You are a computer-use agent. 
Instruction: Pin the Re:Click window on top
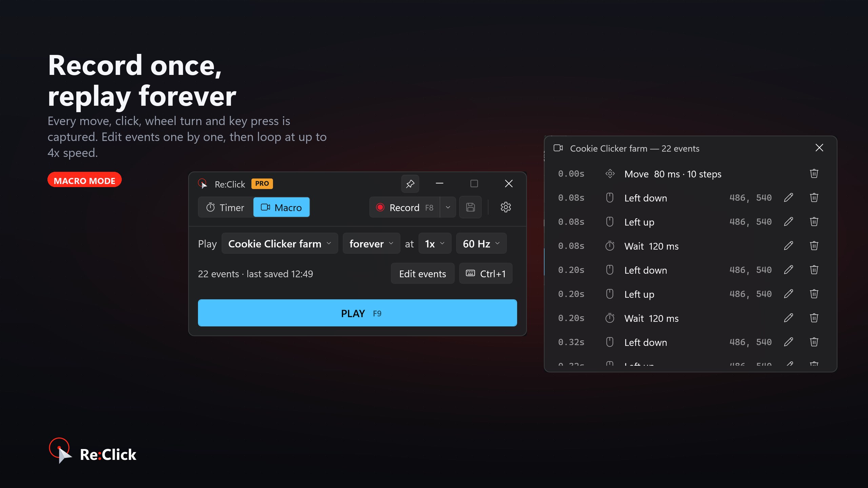point(410,184)
